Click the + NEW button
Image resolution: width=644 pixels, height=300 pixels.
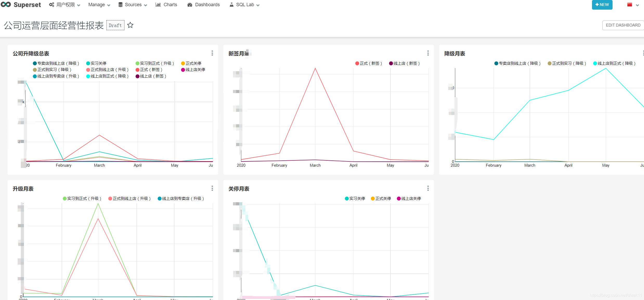click(602, 5)
